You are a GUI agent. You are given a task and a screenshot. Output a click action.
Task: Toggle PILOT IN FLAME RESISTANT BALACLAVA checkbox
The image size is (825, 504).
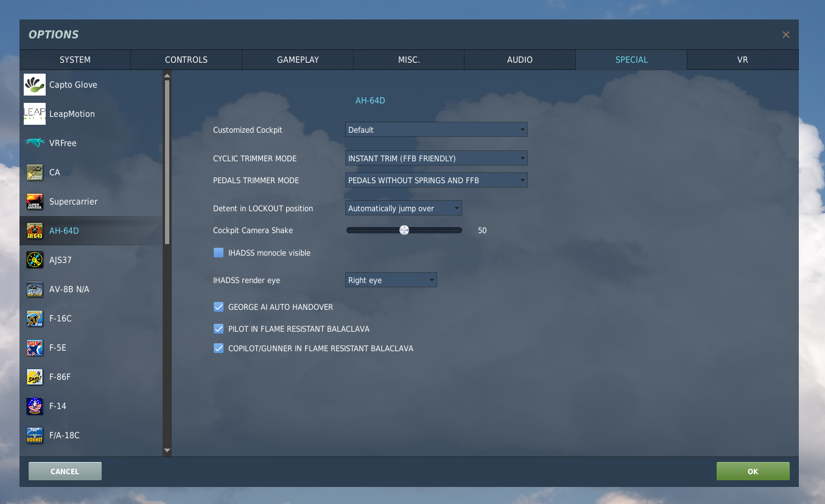[x=219, y=329]
